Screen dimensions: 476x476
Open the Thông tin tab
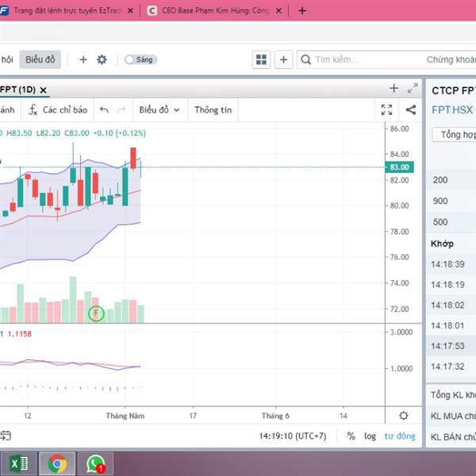click(213, 110)
